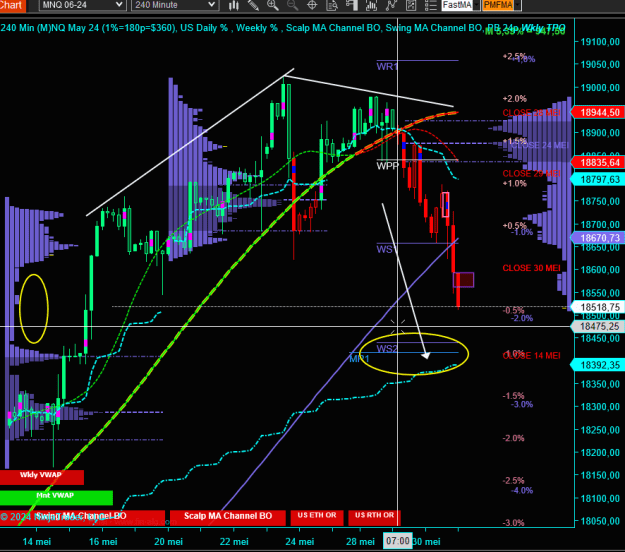Image resolution: width=625 pixels, height=552 pixels.
Task: Select the dark red rectangle near 18600
Action: pos(464,280)
